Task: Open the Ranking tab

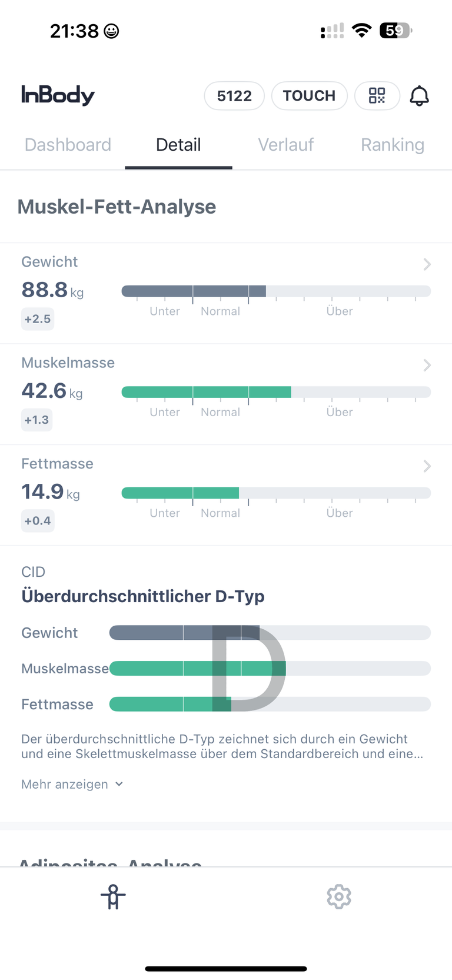Action: [393, 145]
